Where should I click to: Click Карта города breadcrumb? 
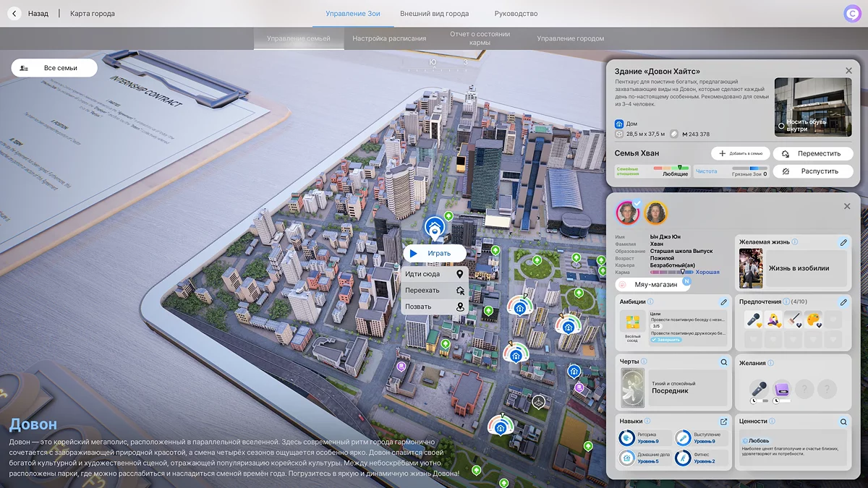coord(92,14)
